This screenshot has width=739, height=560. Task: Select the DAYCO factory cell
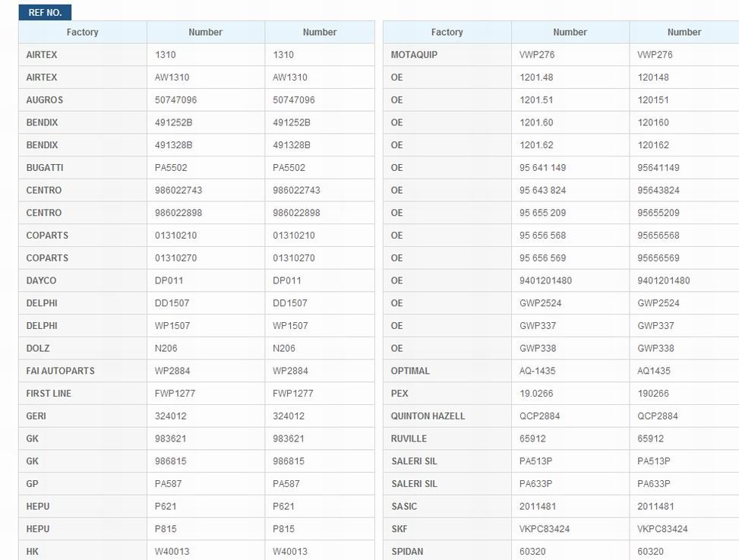pyautogui.click(x=83, y=280)
